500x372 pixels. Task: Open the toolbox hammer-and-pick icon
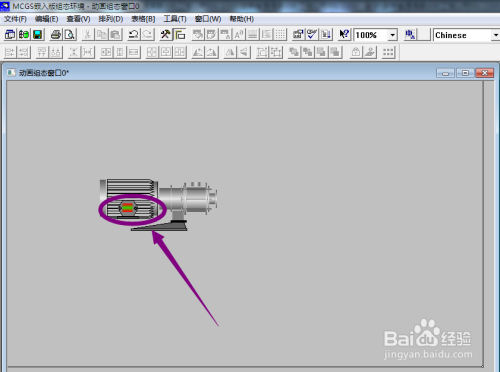pos(165,34)
